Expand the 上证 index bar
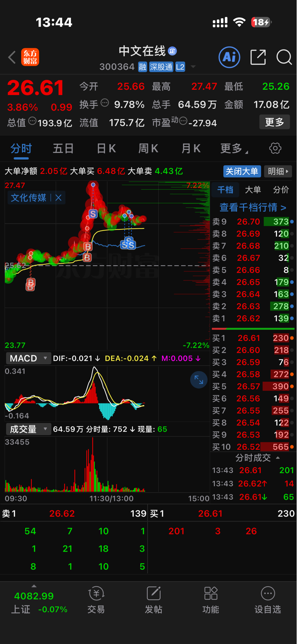The height and width of the screenshot is (644, 297). click(x=34, y=586)
